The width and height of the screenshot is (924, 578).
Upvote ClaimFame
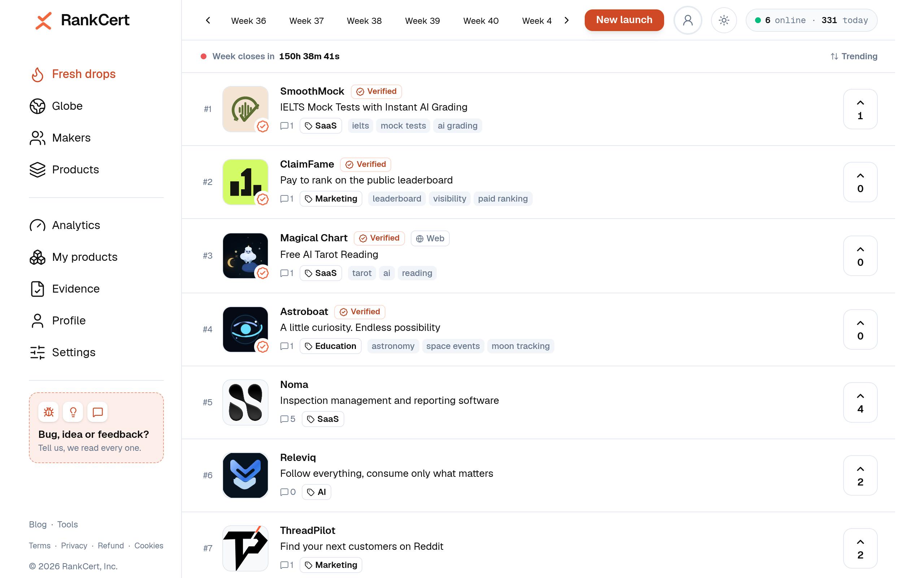pyautogui.click(x=860, y=182)
